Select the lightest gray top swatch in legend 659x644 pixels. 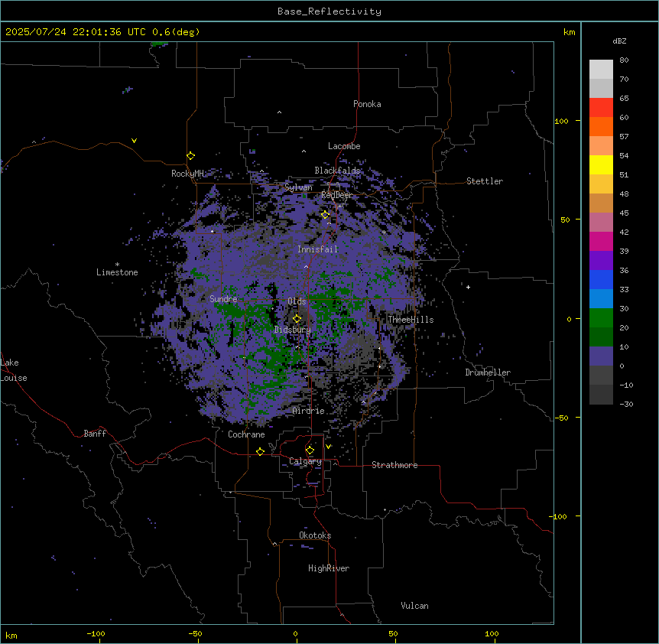point(601,70)
